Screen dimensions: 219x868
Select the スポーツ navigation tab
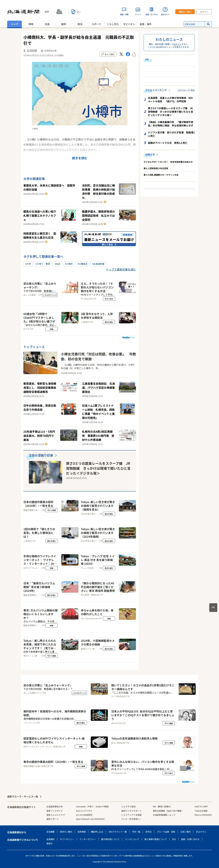pyautogui.click(x=96, y=24)
